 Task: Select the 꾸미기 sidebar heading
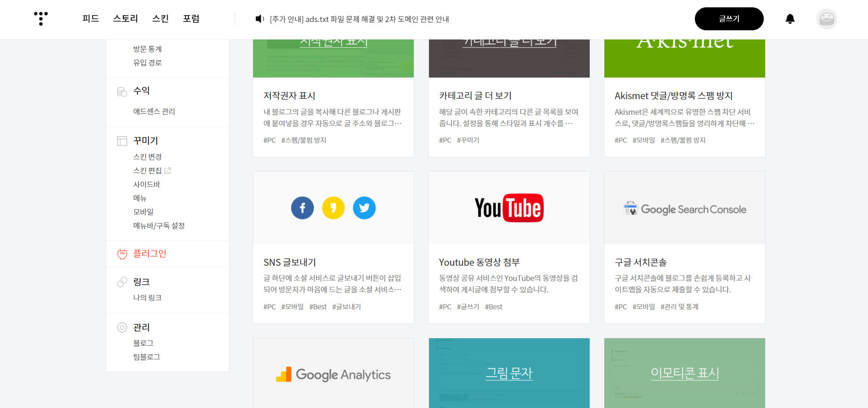tap(146, 140)
